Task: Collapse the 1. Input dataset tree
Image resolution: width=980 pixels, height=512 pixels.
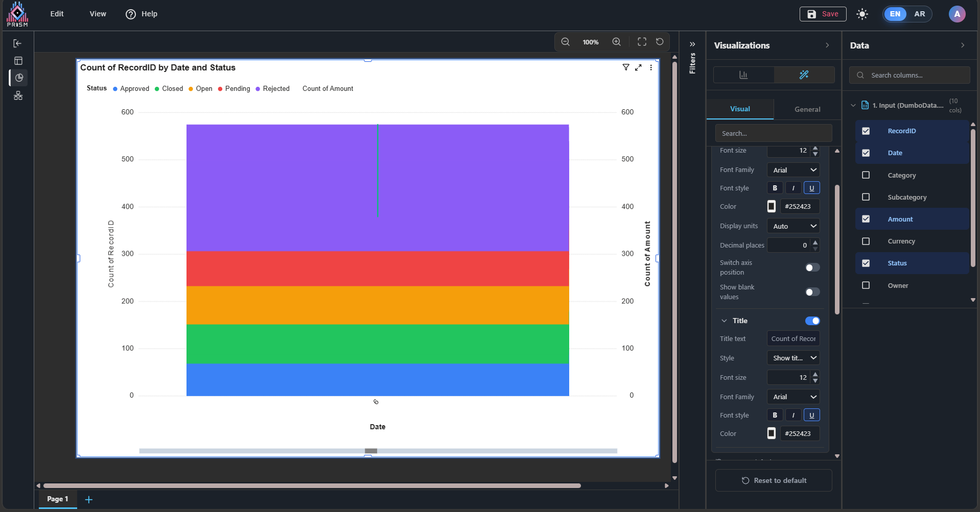Action: point(853,106)
